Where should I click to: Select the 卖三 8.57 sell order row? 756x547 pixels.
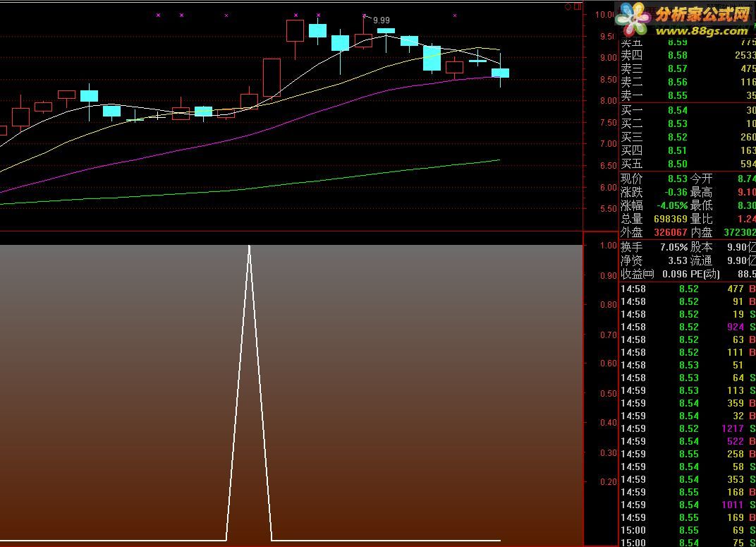point(688,69)
